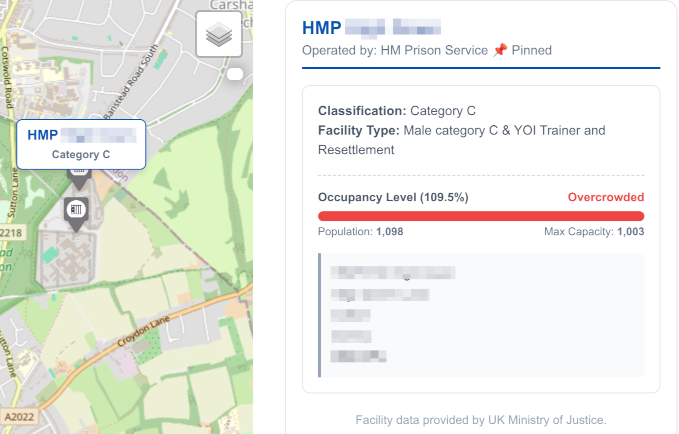
Task: Click the prison marker below the tooltip
Action: coord(77,211)
